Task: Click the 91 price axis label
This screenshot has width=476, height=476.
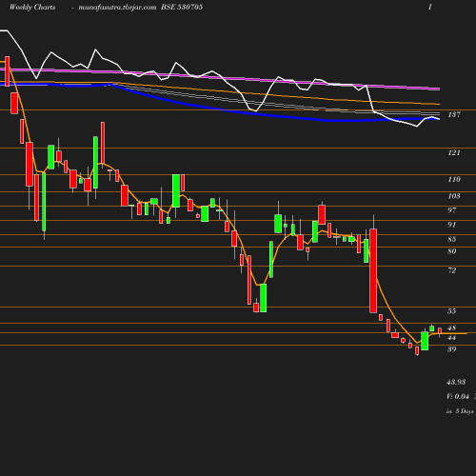Action: pos(452,225)
